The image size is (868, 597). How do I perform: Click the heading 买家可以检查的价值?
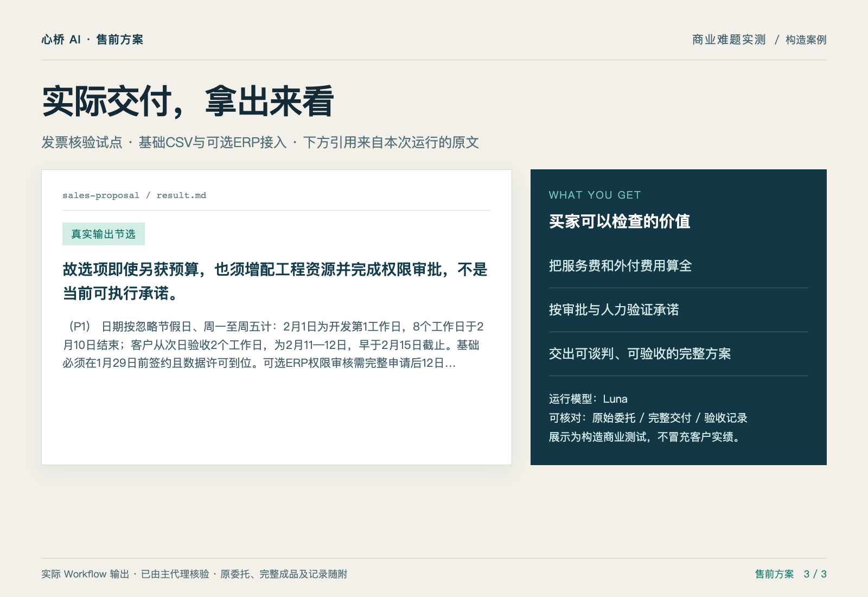click(620, 221)
